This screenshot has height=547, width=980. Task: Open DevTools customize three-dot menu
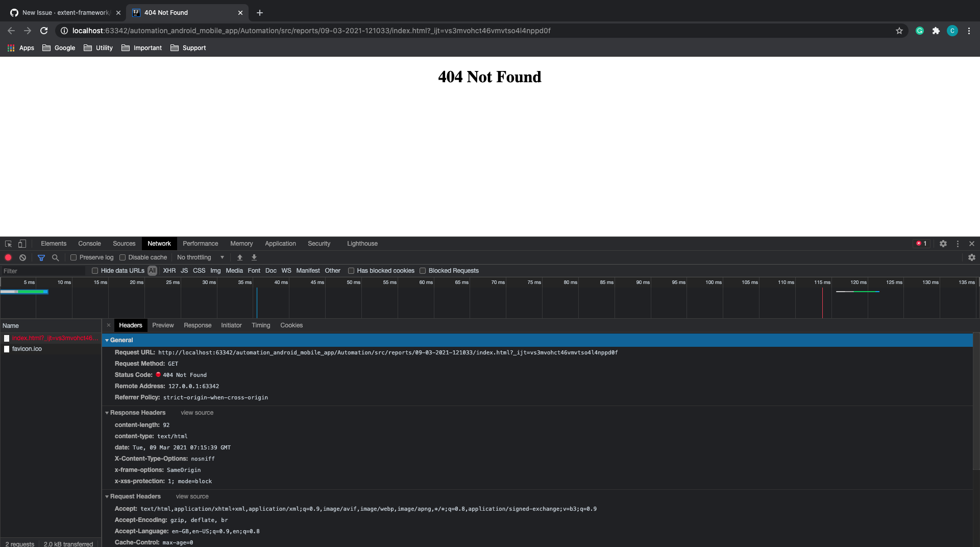click(x=958, y=244)
